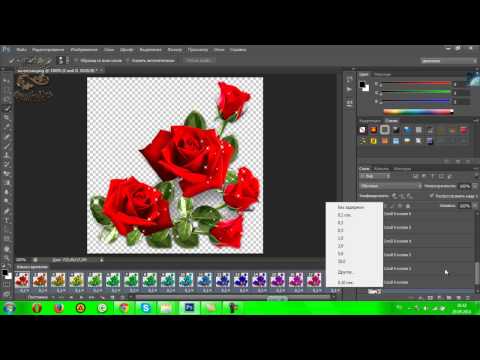
Task: Switch to the Каналы tab
Action: [x=381, y=169]
